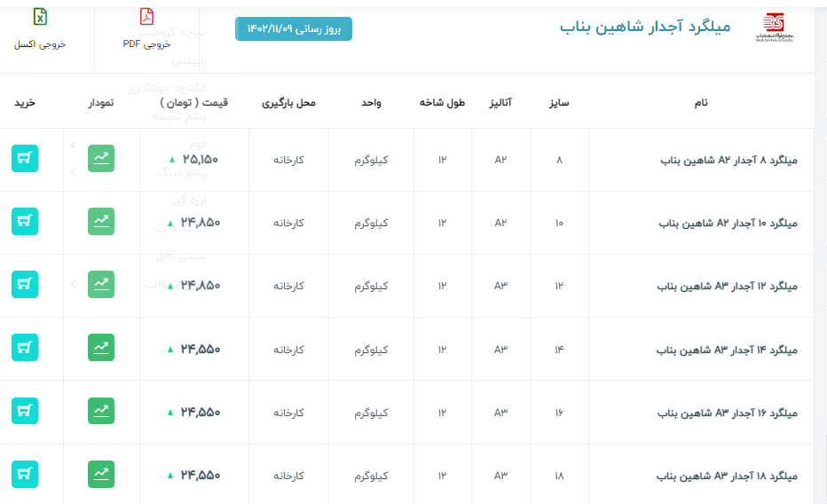View chart icon for میلگرد 12 آجدار A3
827x504 pixels.
pos(101,285)
